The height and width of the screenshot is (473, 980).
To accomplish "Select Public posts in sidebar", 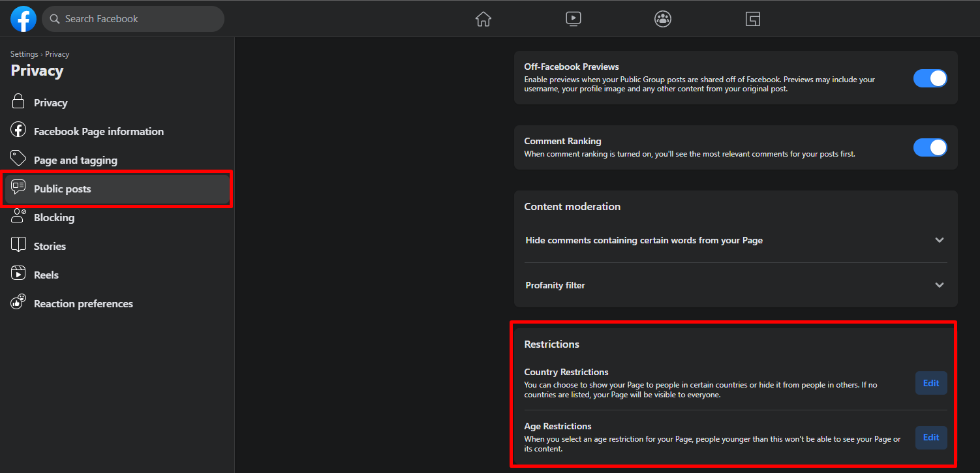I will point(117,189).
